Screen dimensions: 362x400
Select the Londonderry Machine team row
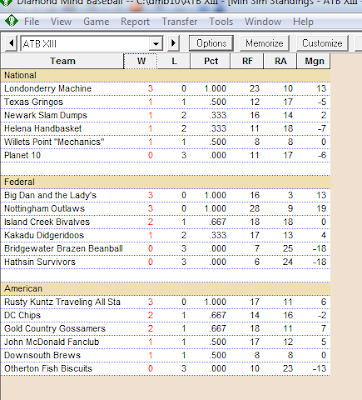[166, 89]
